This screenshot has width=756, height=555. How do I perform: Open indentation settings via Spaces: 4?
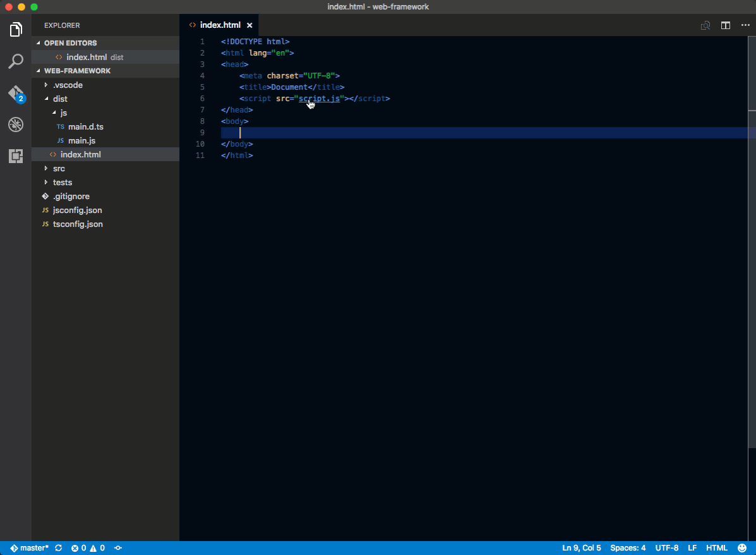point(628,547)
